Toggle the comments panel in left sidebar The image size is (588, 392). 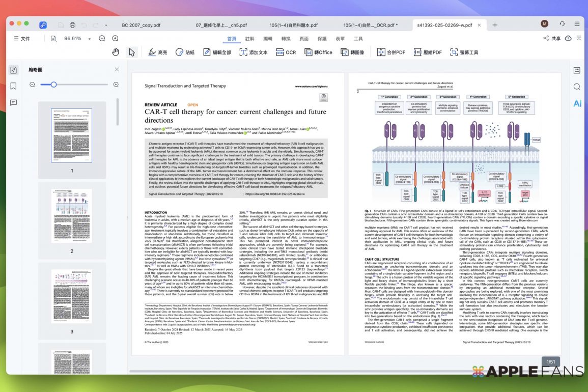coord(14,102)
